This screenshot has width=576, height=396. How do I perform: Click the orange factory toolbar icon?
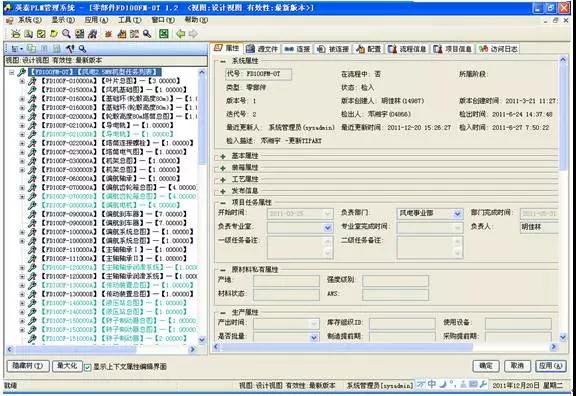tap(122, 34)
